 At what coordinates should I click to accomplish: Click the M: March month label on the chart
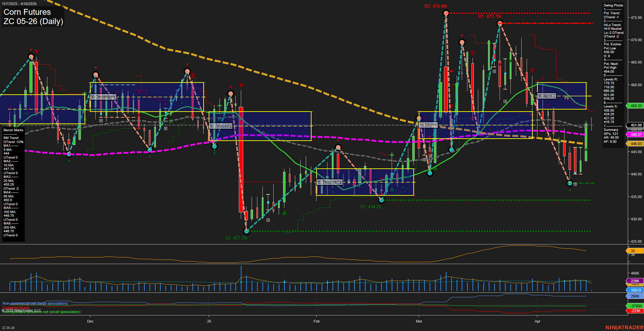(x=428, y=125)
